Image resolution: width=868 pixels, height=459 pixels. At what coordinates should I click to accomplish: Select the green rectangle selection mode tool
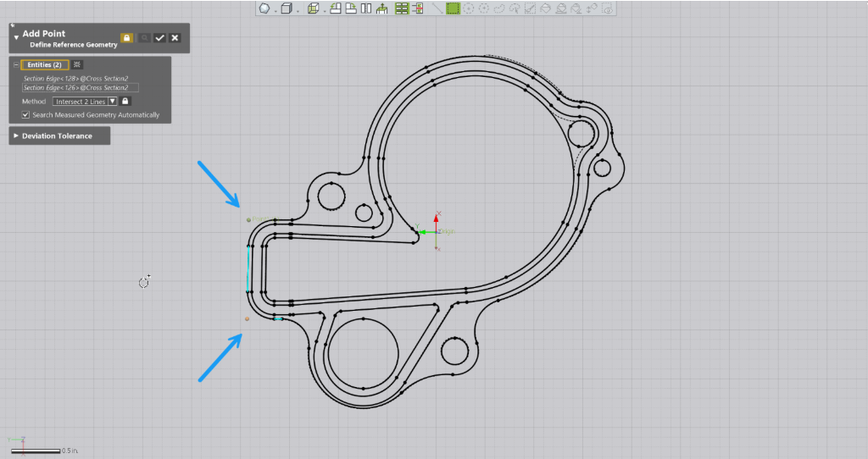coord(453,8)
